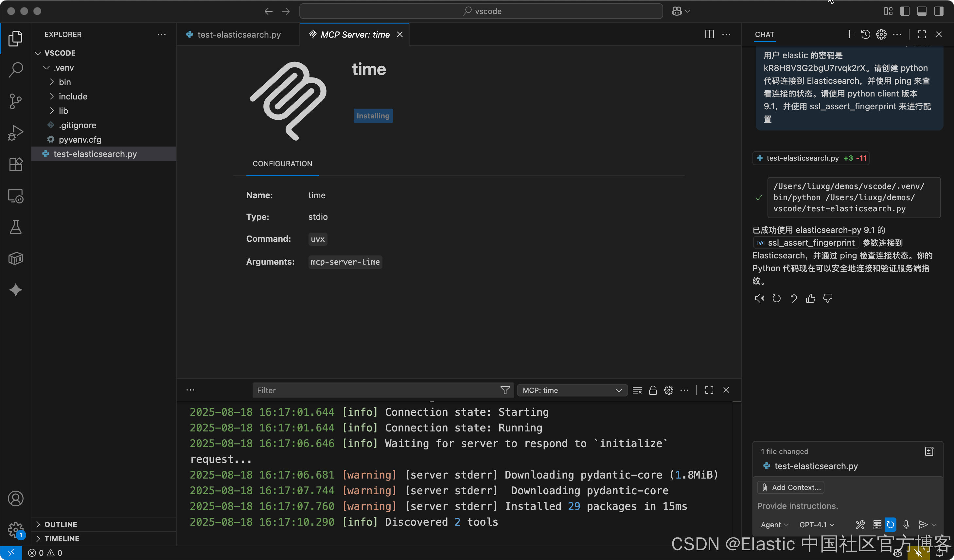Viewport: 954px width, 560px height.
Task: Open editor more actions menu
Action: tap(726, 34)
